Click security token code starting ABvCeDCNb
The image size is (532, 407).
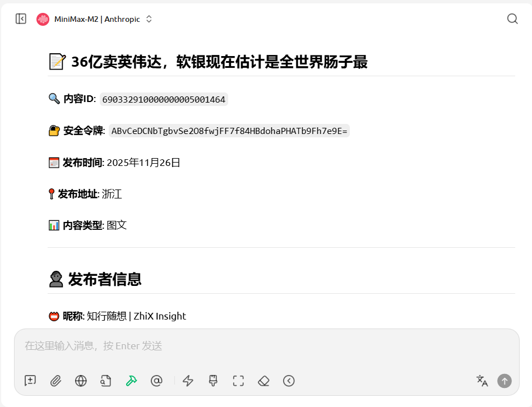pyautogui.click(x=229, y=131)
